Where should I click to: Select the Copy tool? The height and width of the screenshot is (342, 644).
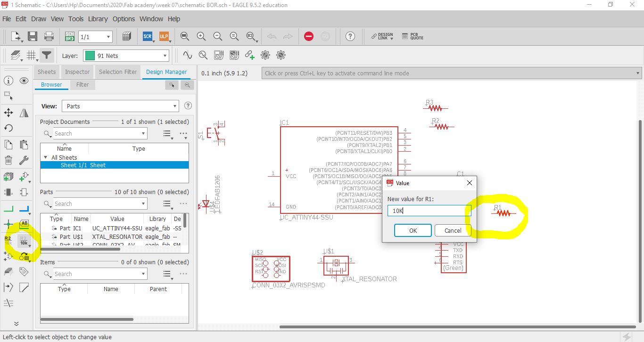tap(8, 145)
